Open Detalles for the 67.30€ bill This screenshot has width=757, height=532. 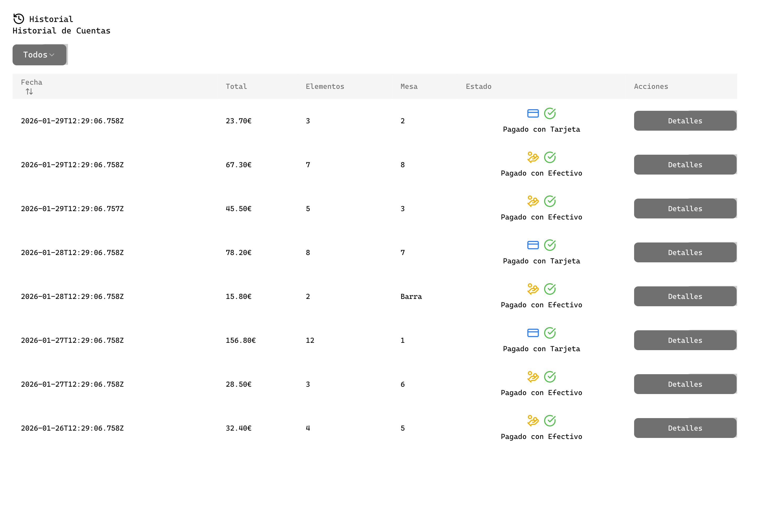pyautogui.click(x=685, y=165)
